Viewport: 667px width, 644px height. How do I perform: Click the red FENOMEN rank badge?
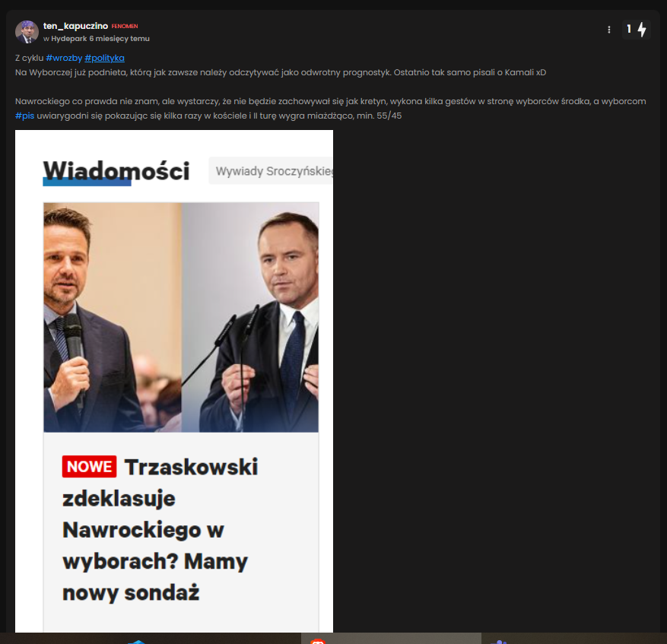click(x=125, y=27)
